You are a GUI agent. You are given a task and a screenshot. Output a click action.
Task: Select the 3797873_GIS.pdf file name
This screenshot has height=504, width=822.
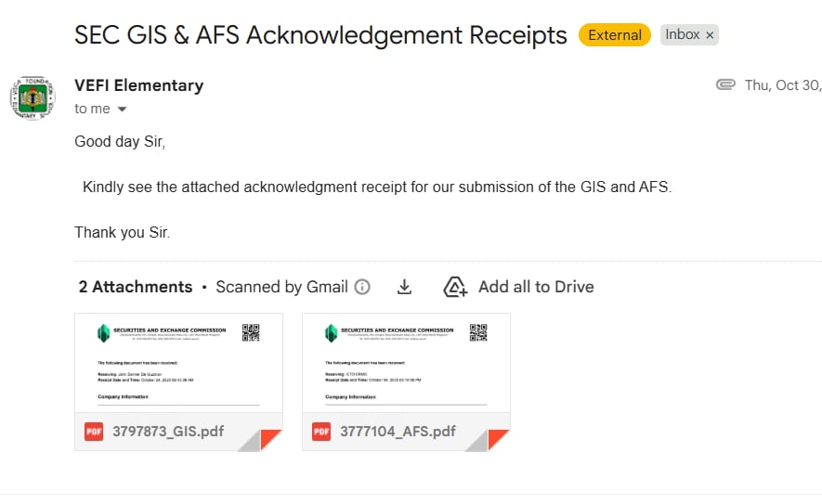tap(168, 432)
